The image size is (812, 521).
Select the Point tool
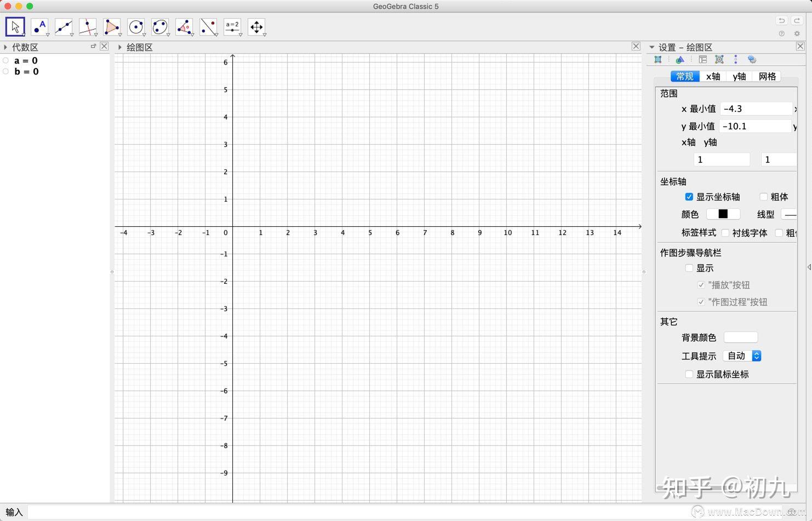tap(39, 27)
